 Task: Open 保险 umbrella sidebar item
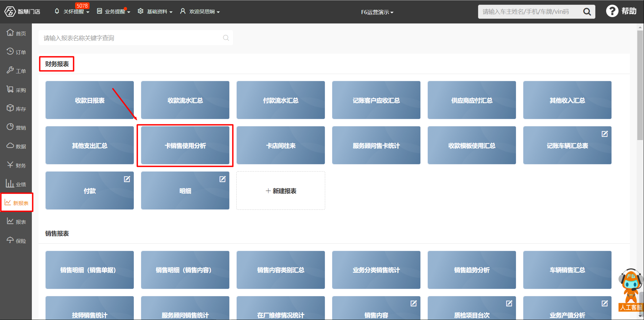point(16,241)
